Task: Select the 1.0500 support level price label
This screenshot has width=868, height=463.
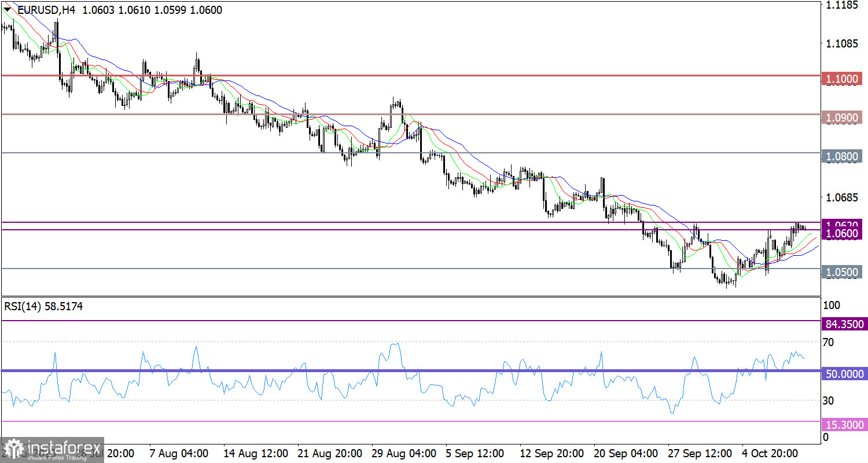Action: tap(843, 273)
